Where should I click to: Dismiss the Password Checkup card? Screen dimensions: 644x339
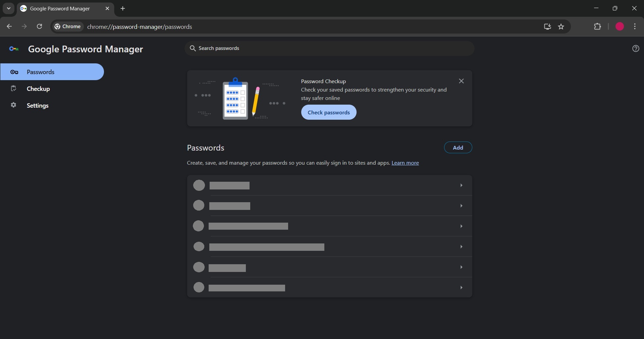(x=461, y=81)
